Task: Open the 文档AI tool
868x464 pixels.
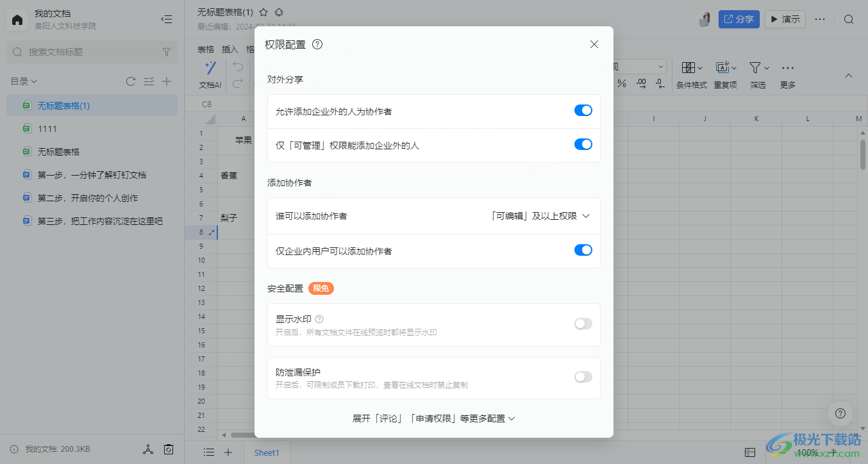Action: click(x=210, y=76)
